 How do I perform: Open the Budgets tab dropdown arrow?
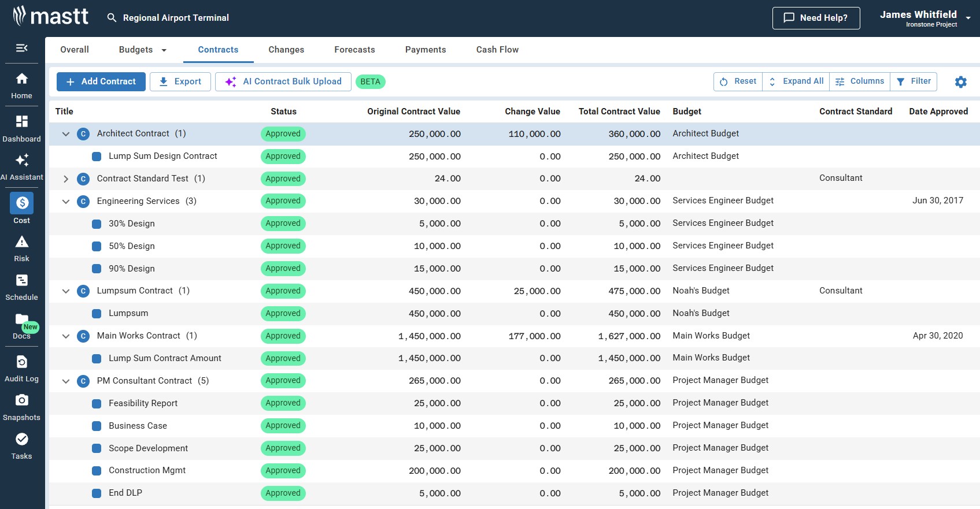(164, 50)
